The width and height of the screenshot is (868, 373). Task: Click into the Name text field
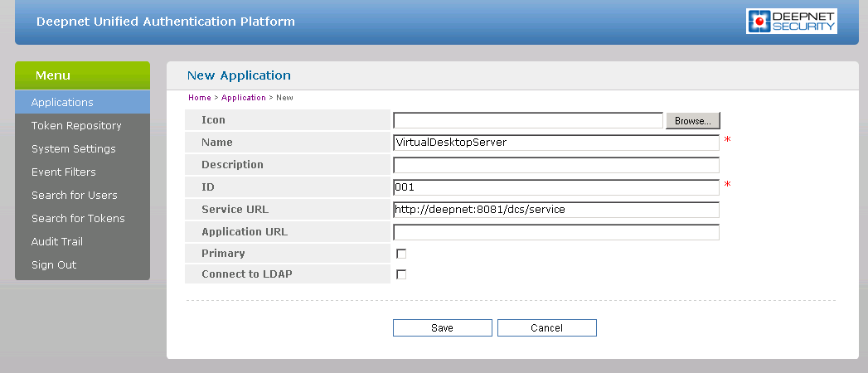pos(555,143)
